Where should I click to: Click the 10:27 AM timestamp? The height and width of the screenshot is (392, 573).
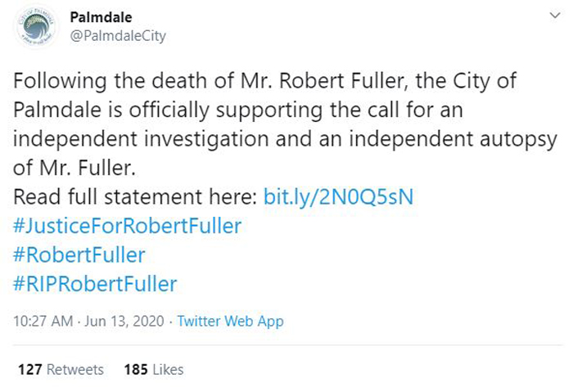point(43,321)
